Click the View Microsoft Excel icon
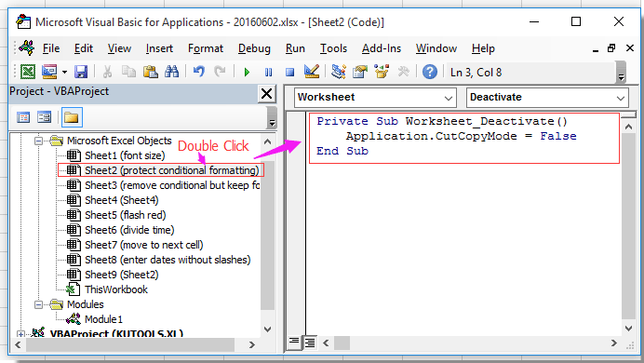Screen dimensions: 644x363 coord(28,72)
